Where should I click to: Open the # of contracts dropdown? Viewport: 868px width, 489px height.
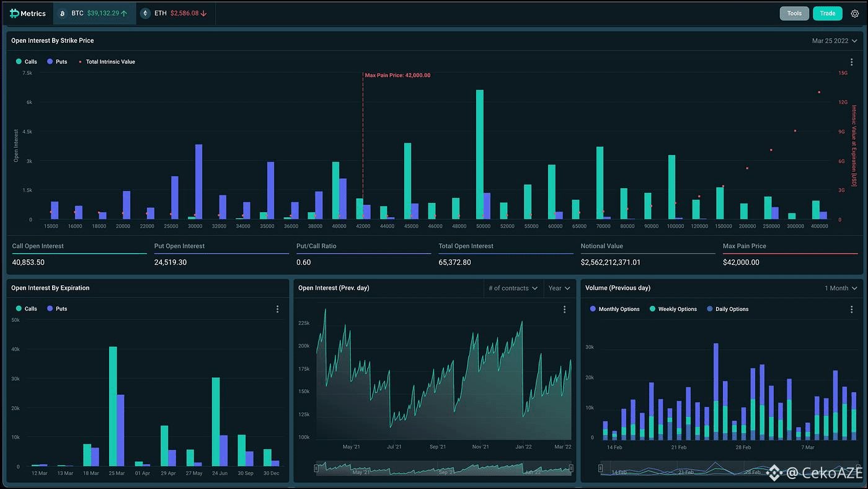click(513, 288)
